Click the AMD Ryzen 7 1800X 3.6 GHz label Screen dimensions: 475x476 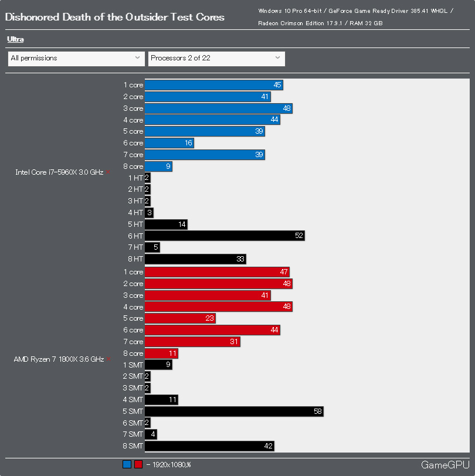pyautogui.click(x=59, y=359)
